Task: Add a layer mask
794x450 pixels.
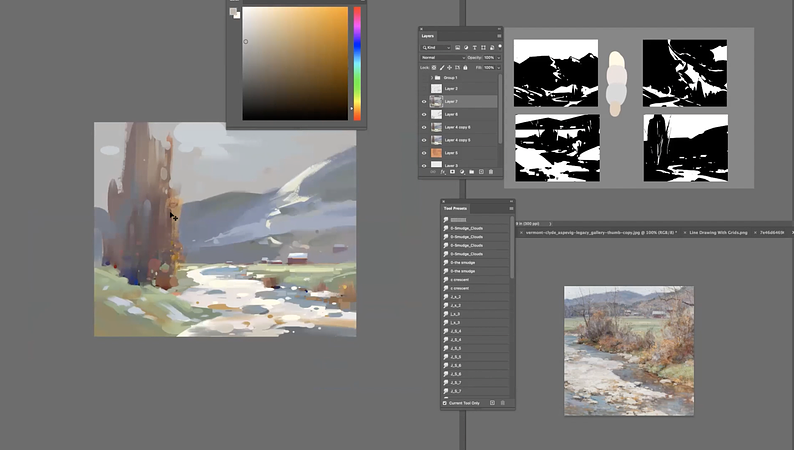Action: pyautogui.click(x=452, y=172)
